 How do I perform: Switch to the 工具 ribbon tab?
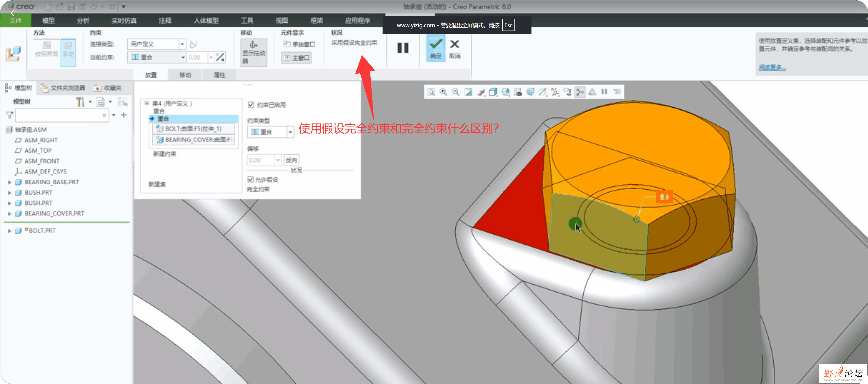pyautogui.click(x=247, y=20)
